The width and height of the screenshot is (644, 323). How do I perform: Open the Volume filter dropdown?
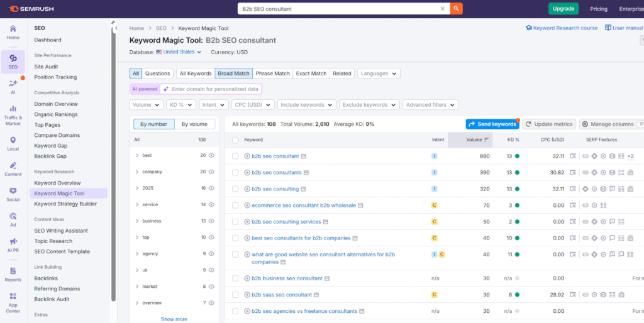145,105
